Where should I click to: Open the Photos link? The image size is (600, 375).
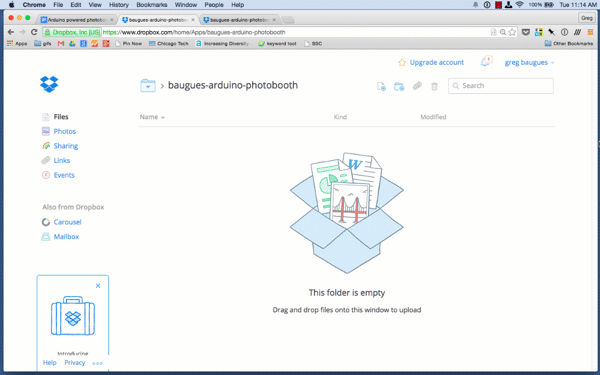click(65, 131)
